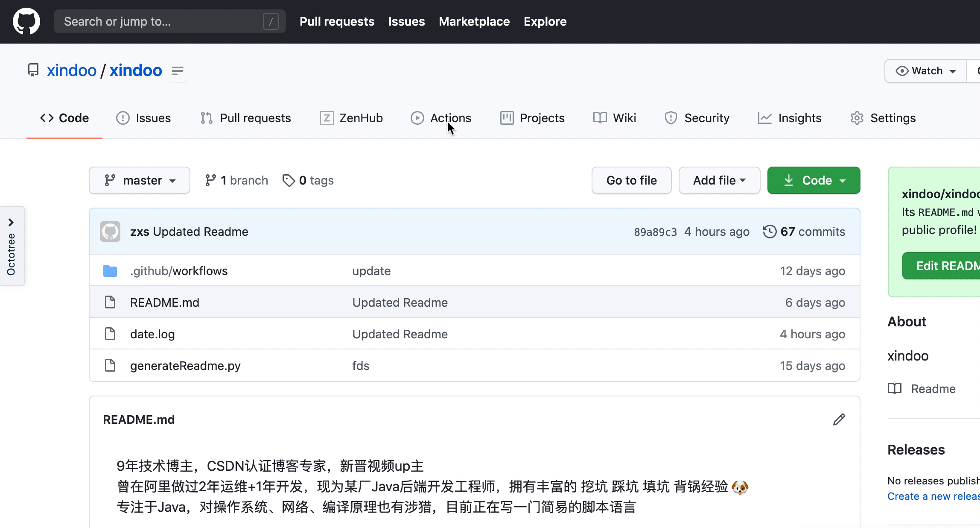This screenshot has width=980, height=528.
Task: Click the book icon beside Readme in About
Action: [895, 388]
